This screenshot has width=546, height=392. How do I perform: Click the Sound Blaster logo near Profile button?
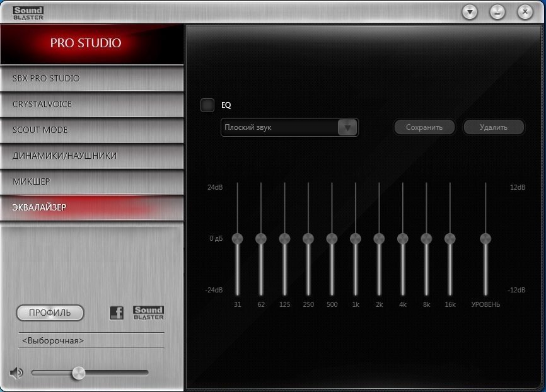148,313
